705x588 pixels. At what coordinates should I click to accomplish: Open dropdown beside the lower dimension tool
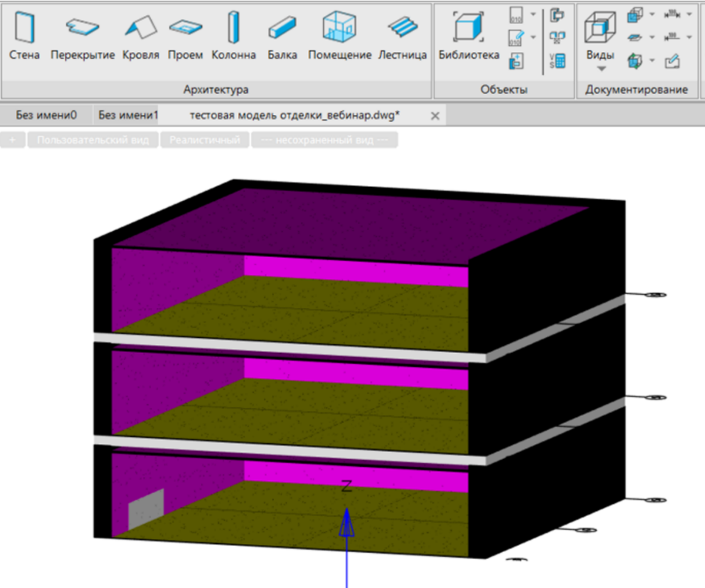pos(689,37)
